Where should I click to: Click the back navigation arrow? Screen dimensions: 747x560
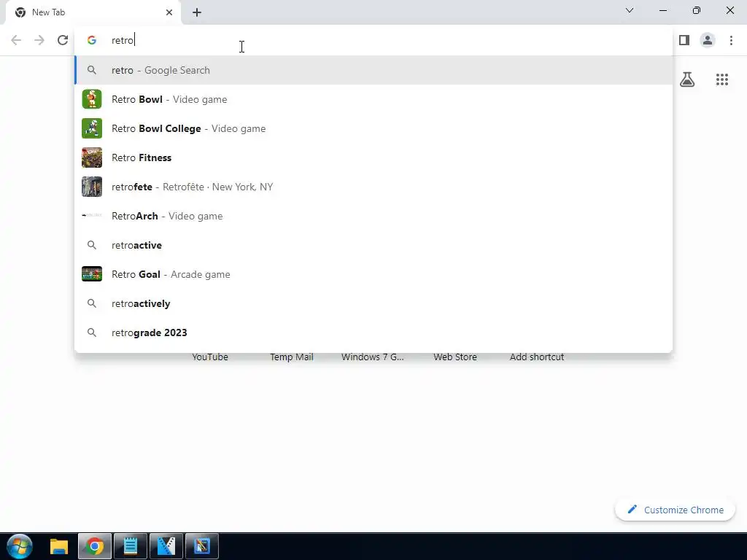point(16,40)
